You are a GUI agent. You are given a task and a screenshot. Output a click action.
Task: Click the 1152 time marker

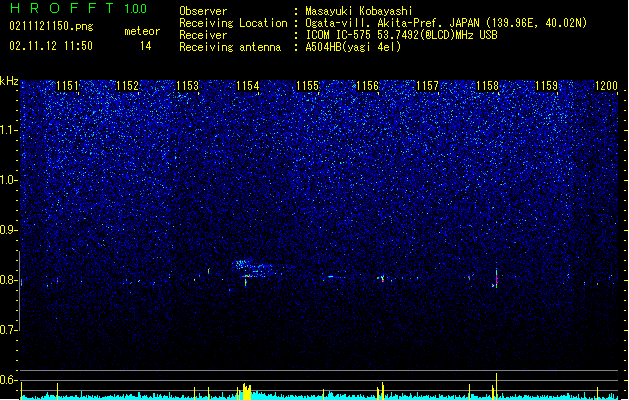tap(127, 86)
